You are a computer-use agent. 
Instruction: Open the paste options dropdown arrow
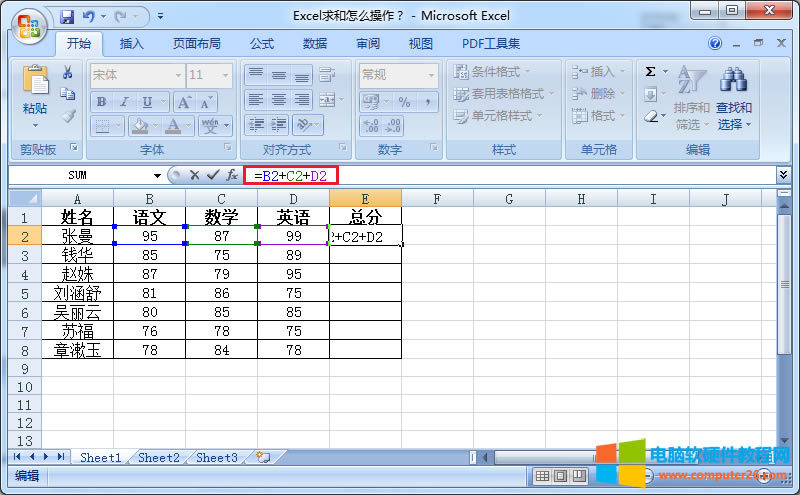[35, 125]
